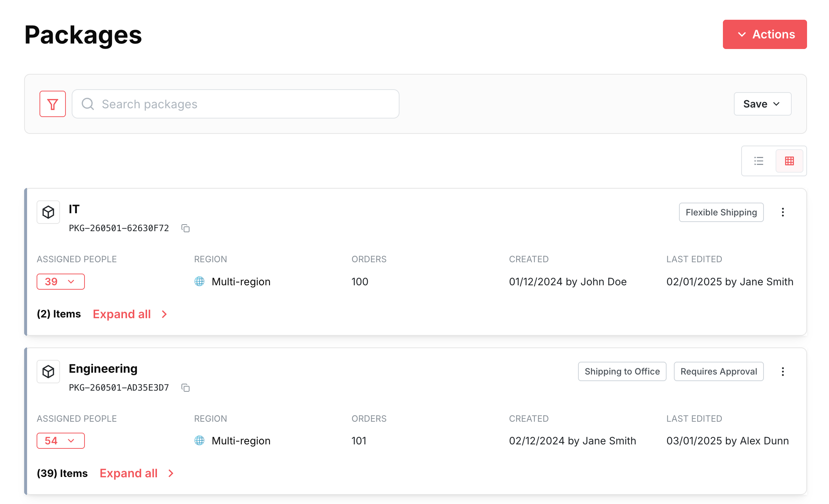Click the Shipping to Office tag

tap(622, 372)
